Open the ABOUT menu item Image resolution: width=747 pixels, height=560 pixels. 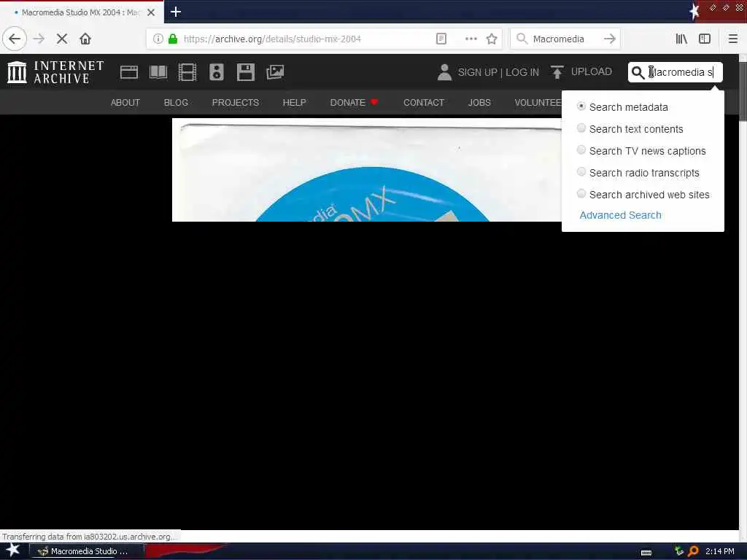click(x=125, y=102)
